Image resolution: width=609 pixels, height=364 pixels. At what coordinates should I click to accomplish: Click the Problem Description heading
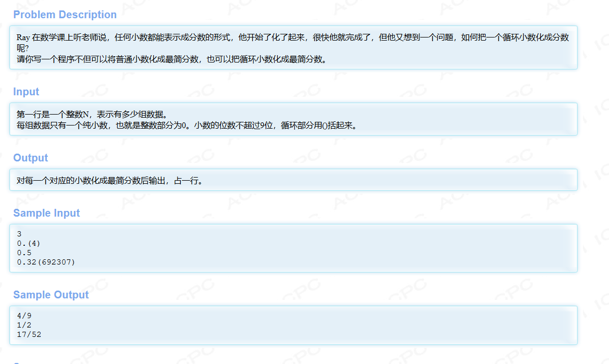65,15
